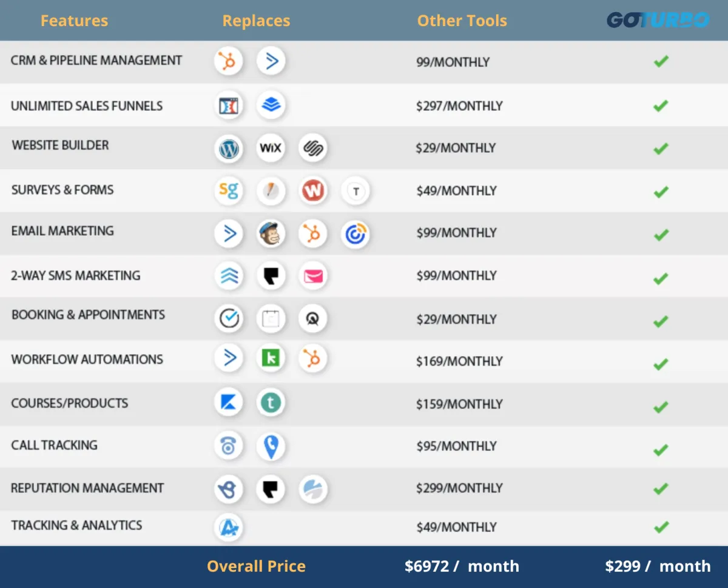Click the blue map-pin logo in Call Tracking row
This screenshot has width=728, height=588.
[x=271, y=447]
